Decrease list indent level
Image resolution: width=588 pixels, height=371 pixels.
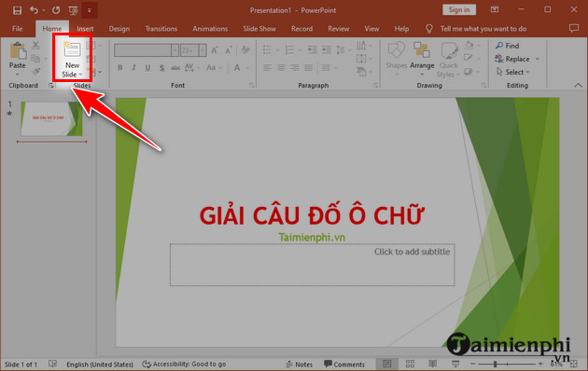(312, 49)
